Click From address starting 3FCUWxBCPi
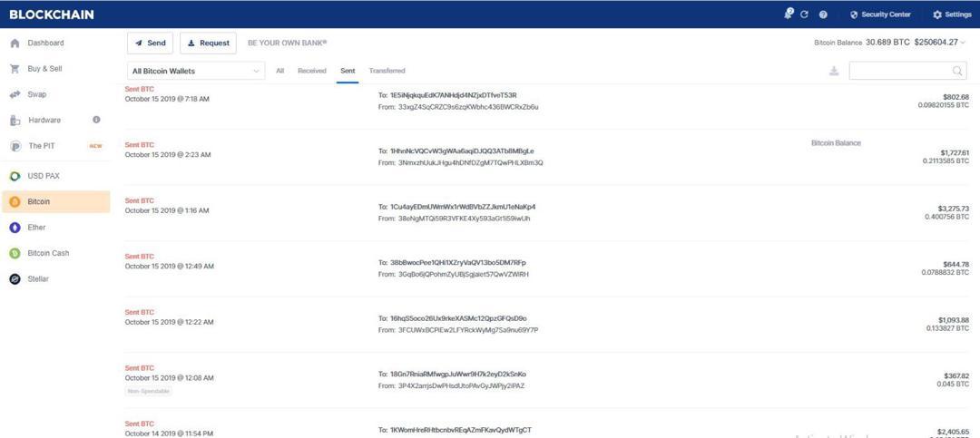The width and height of the screenshot is (980, 438). (468, 330)
